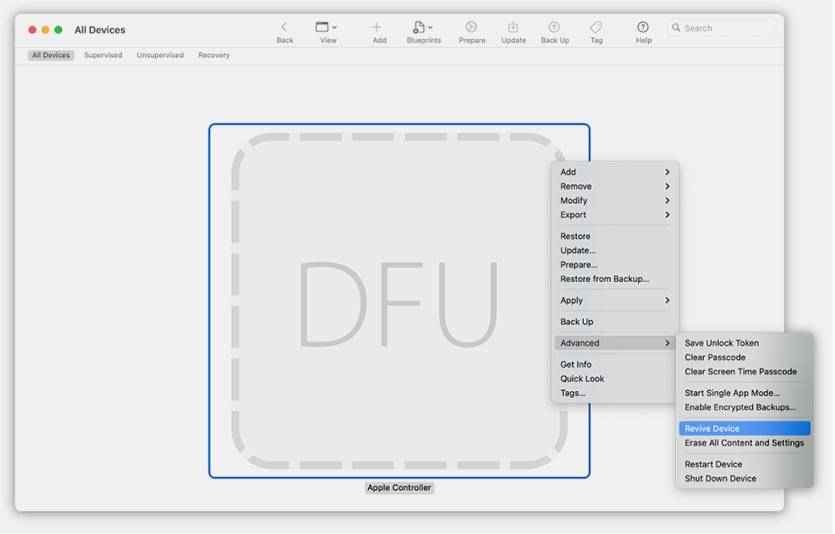
Task: Expand the Add submenu in context menu
Action: click(x=614, y=172)
